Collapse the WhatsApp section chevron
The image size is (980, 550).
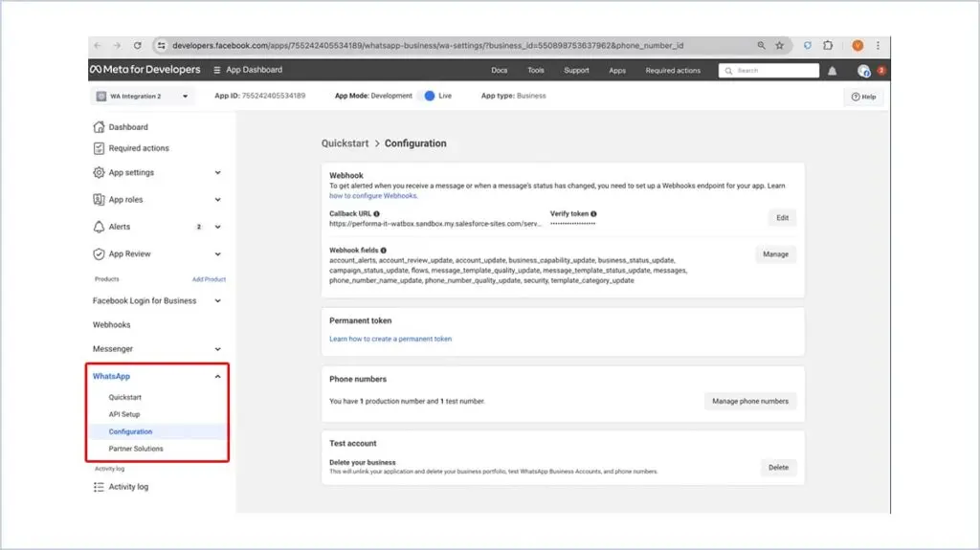(217, 376)
